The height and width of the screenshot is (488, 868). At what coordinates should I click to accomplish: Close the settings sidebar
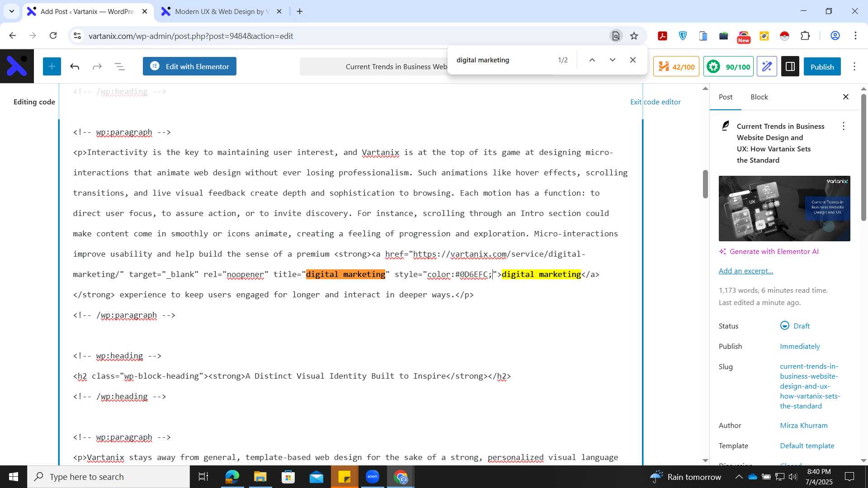coord(846,97)
